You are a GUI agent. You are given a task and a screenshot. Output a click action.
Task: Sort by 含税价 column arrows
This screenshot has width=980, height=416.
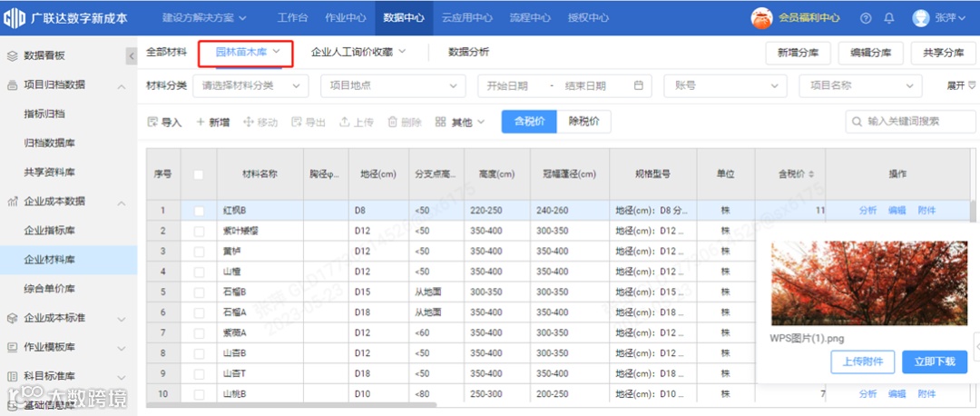811,174
